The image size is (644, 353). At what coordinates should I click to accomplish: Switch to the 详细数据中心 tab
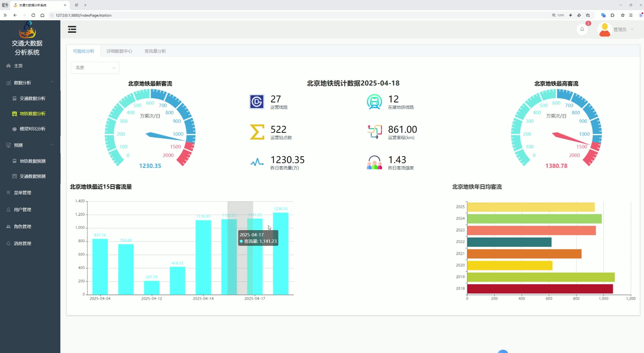coord(119,51)
